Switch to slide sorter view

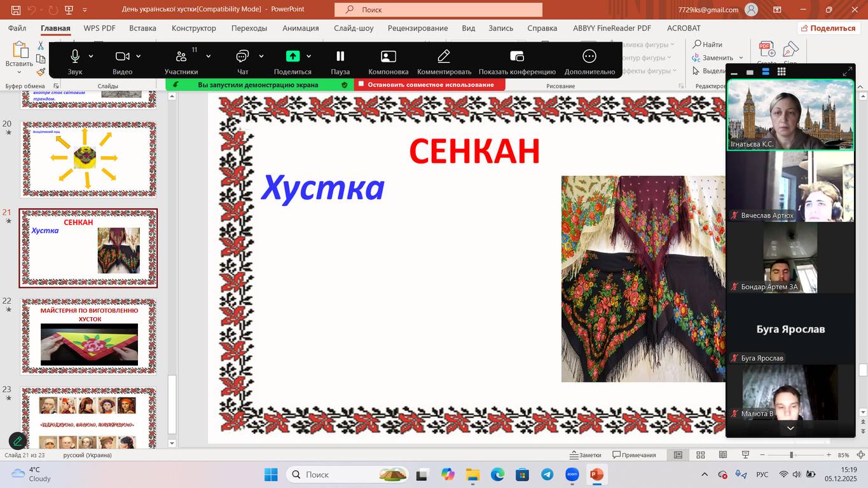[x=701, y=455]
